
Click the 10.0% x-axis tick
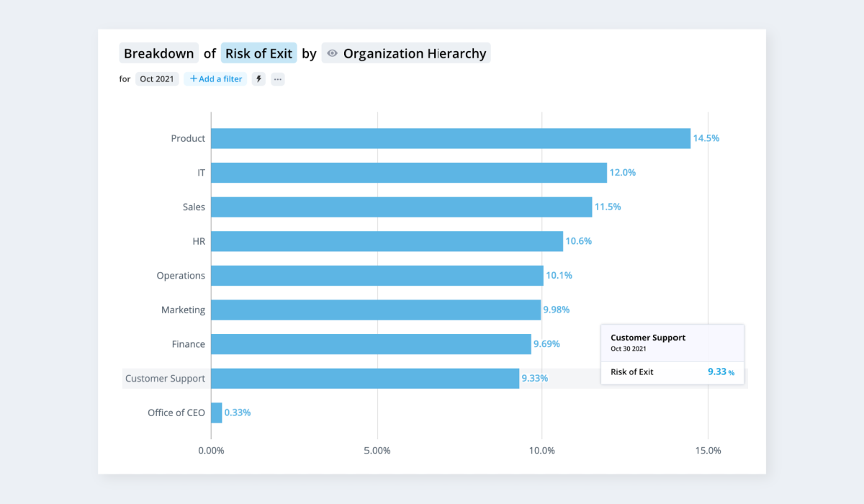coord(542,451)
